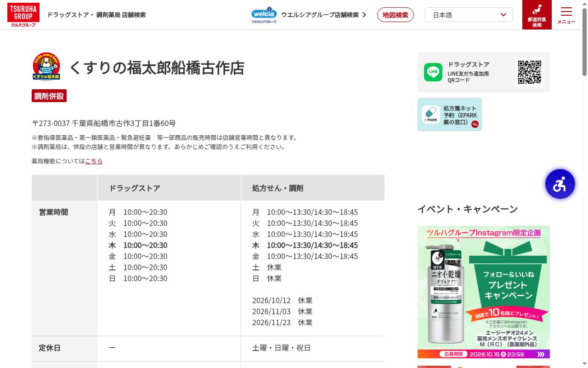Click the LINE友だち追加用 QRコード text
This screenshot has height=368, width=588.
tap(468, 77)
